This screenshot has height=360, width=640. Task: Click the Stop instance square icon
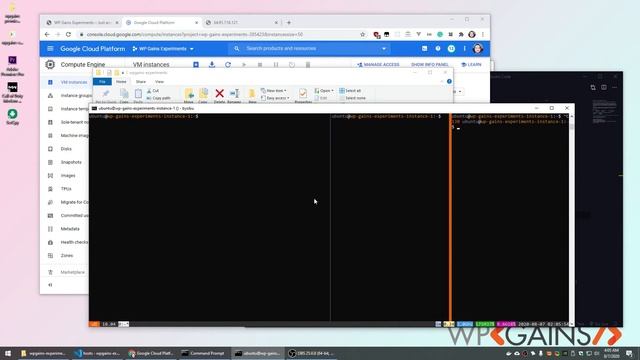260,64
